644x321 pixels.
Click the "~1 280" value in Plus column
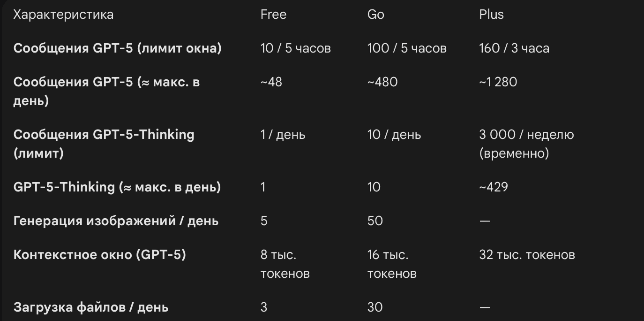click(x=498, y=82)
